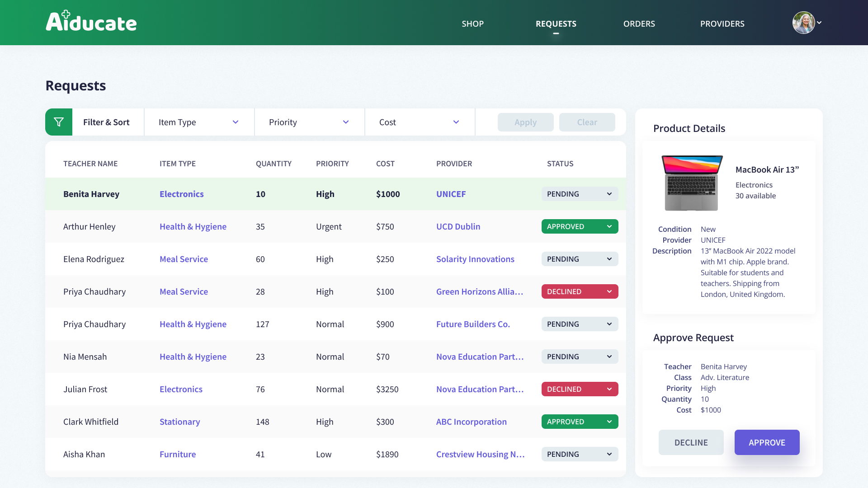Click the chevron next to profile avatar

(819, 23)
